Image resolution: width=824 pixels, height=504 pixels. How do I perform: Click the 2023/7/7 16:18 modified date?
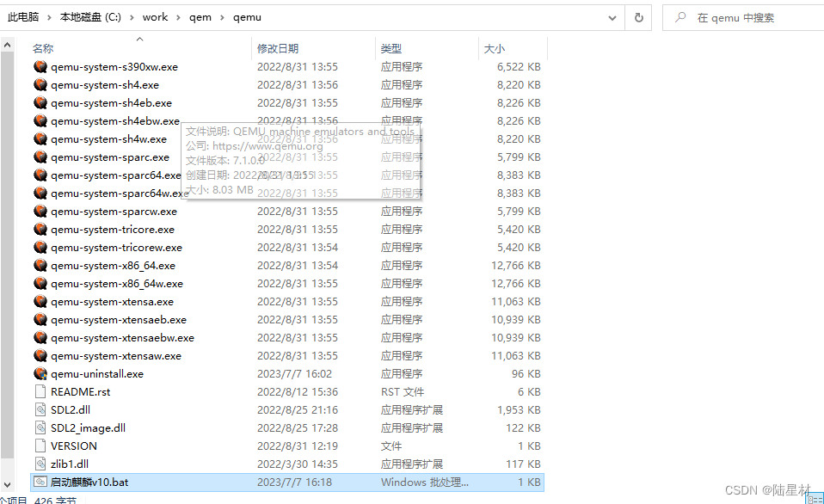click(x=294, y=482)
